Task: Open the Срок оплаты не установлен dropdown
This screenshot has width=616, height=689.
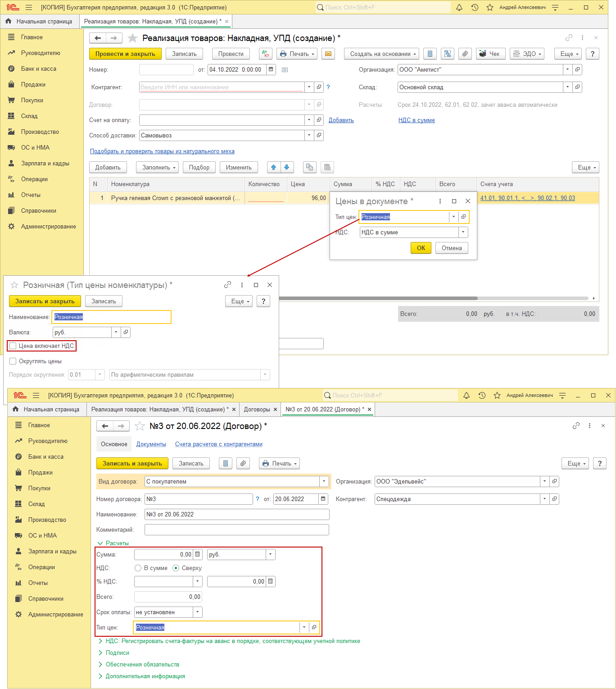Action: [198, 612]
